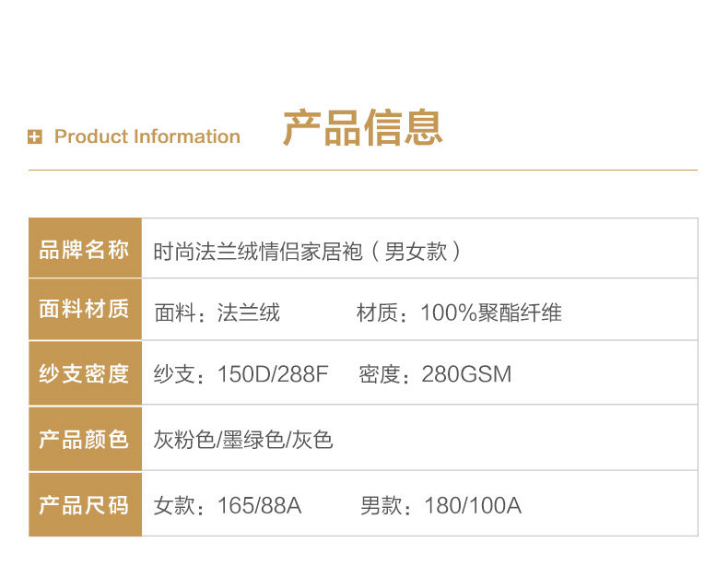Screen dimensions: 728x578
Task: Click the 材质：100%聚酯纤维 material text
Action: click(x=459, y=313)
